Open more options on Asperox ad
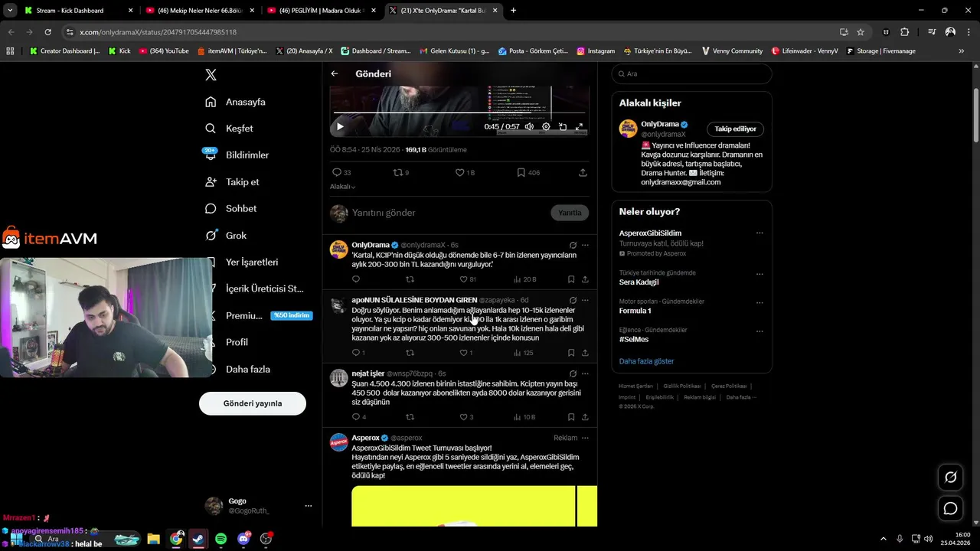This screenshot has height=551, width=980. (585, 438)
